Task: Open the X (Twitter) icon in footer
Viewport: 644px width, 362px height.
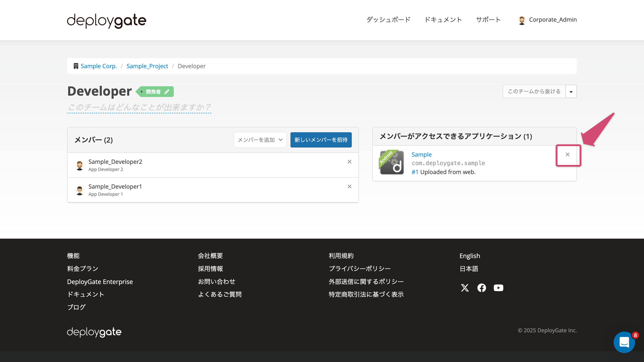Action: pos(464,288)
